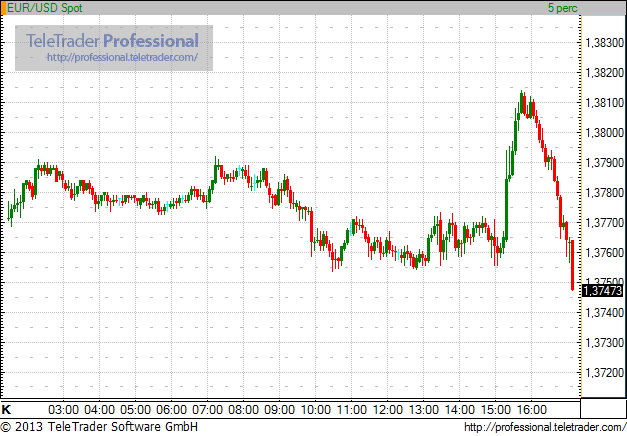Click the 2013 TeleTrader Software GmbH copyright
The height and width of the screenshot is (436, 627).
click(99, 427)
